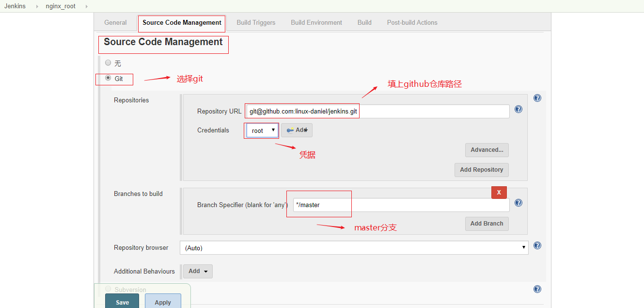This screenshot has width=644, height=308.
Task: Switch to Post-build Actions tab
Action: pos(412,22)
